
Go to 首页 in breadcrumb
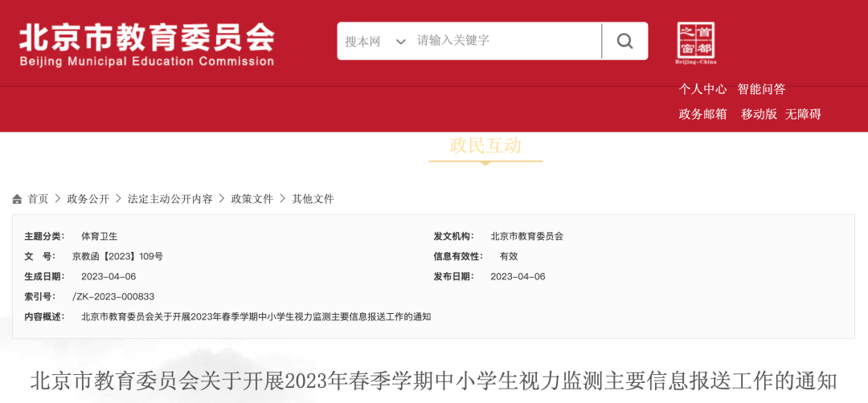(x=39, y=200)
